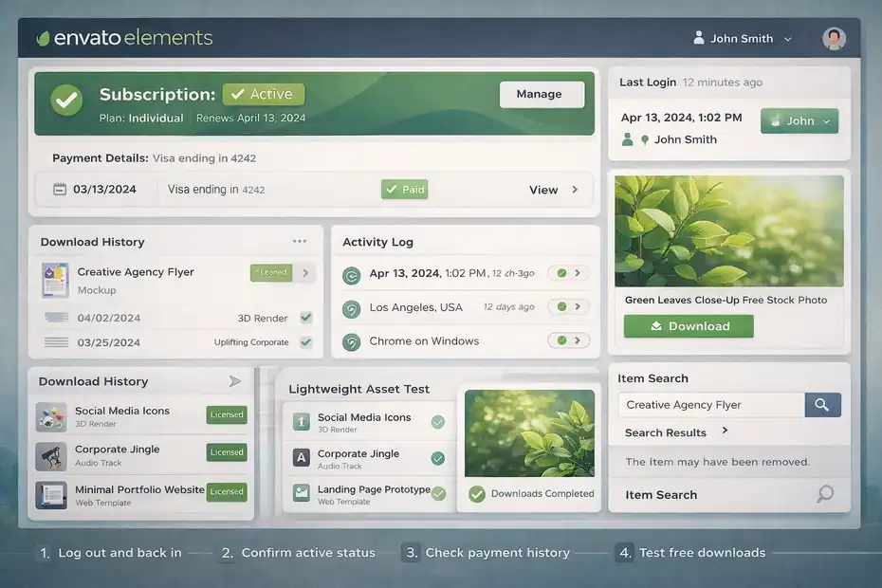Click 'Apr 13, 2024, 1:02 PM' in Last Login
Screen dimensions: 882x588
tap(681, 118)
